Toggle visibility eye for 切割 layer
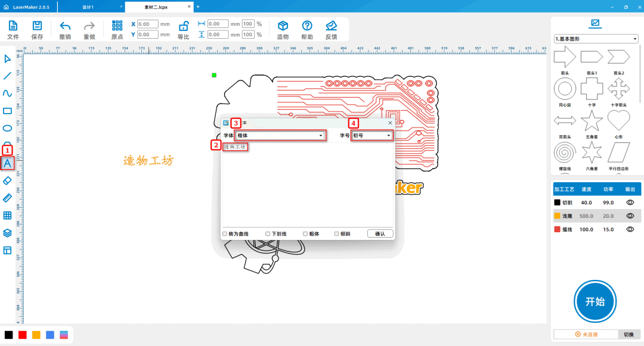644x346 pixels. pos(630,202)
